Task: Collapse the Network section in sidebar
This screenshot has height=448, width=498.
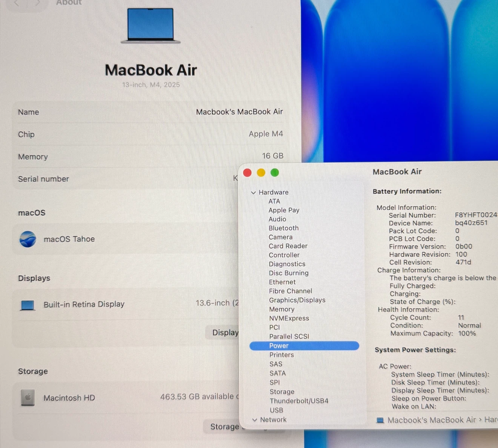Action: (x=255, y=420)
